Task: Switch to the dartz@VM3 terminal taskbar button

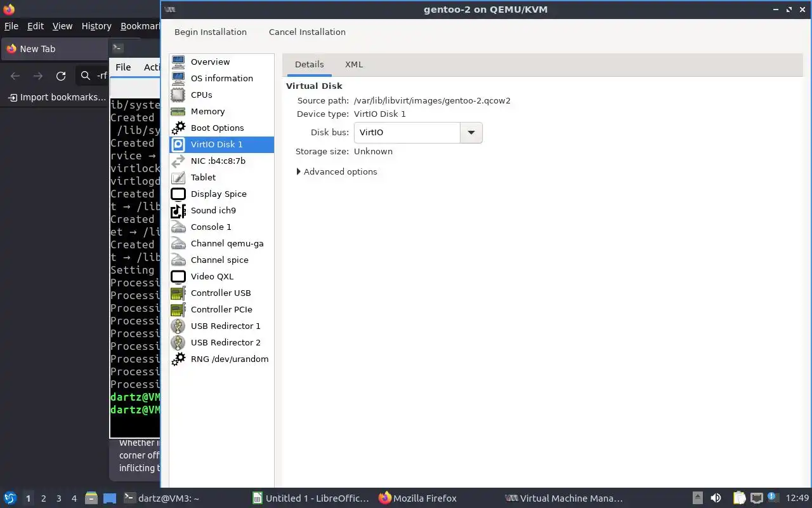Action: tap(161, 498)
